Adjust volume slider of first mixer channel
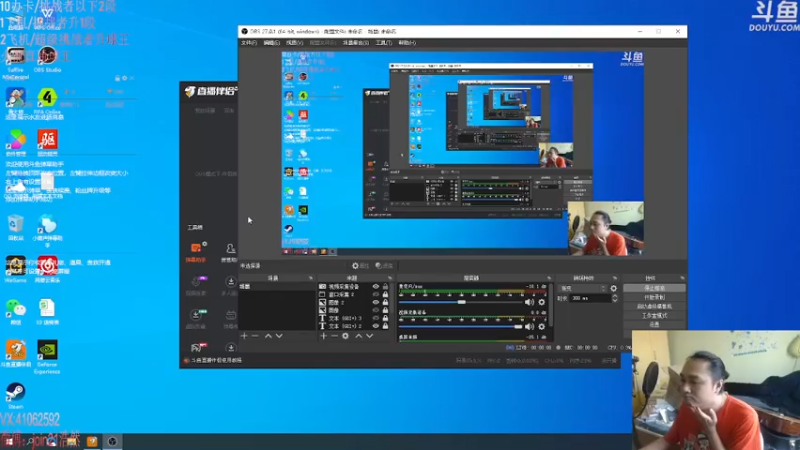800x450 pixels. click(x=461, y=302)
